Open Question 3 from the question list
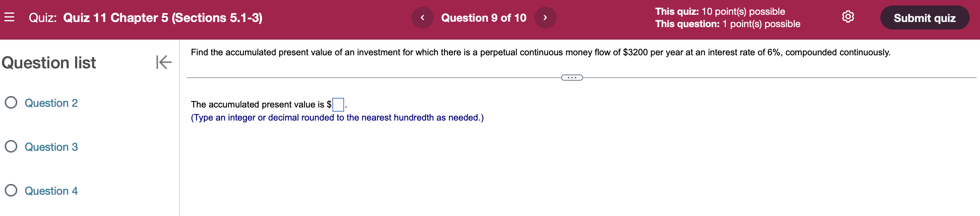This screenshot has width=980, height=216. tap(52, 147)
